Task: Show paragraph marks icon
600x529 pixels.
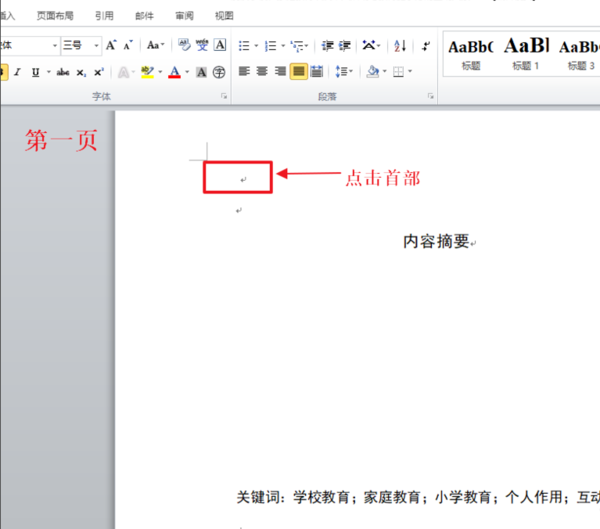Action: click(x=426, y=46)
